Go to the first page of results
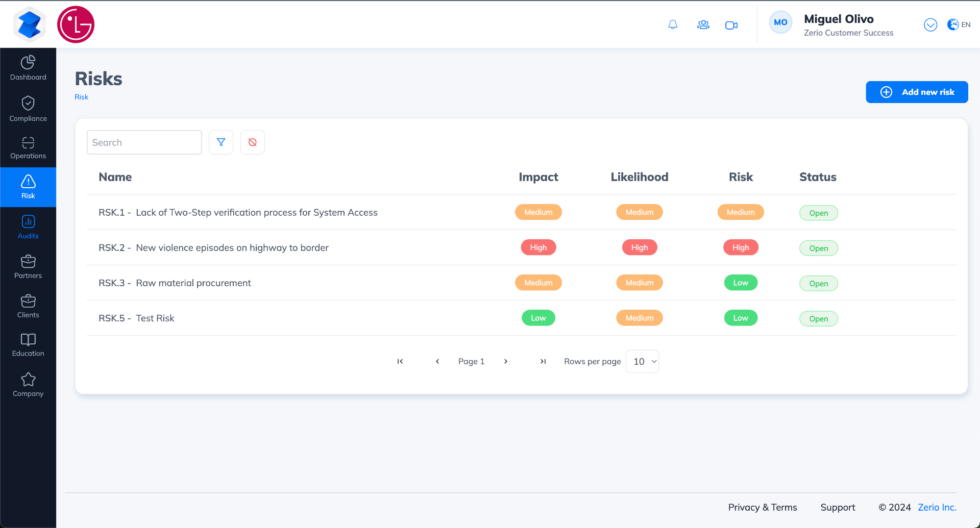 (400, 361)
